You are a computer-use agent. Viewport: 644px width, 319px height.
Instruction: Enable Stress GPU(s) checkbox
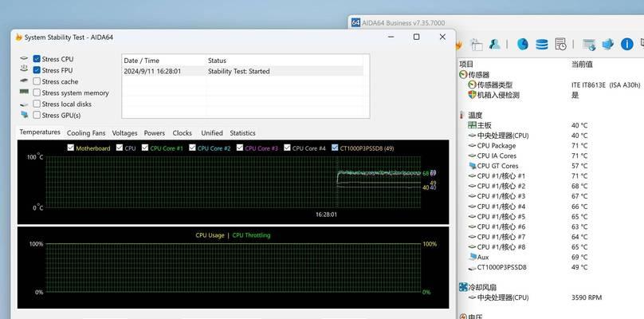click(x=37, y=115)
